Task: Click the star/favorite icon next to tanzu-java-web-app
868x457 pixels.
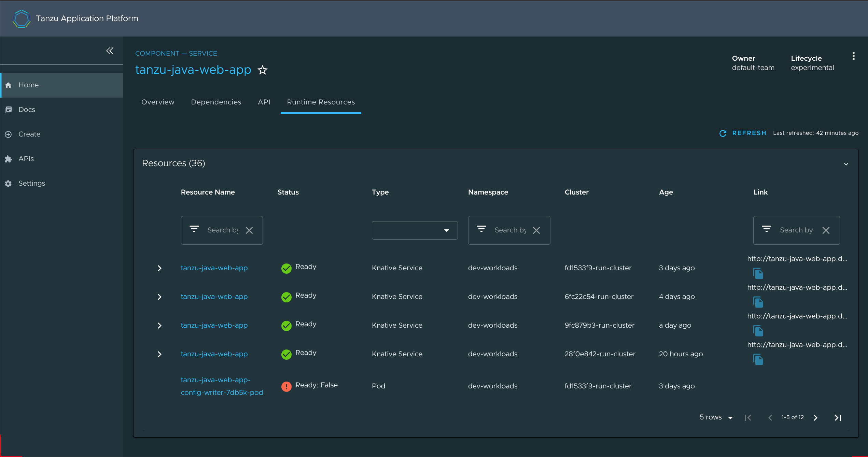Action: (x=262, y=70)
